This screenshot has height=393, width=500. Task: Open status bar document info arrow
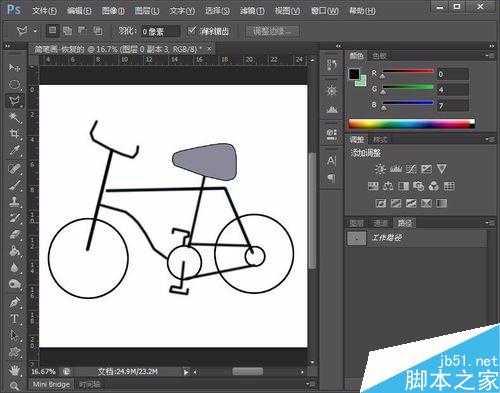[x=186, y=372]
